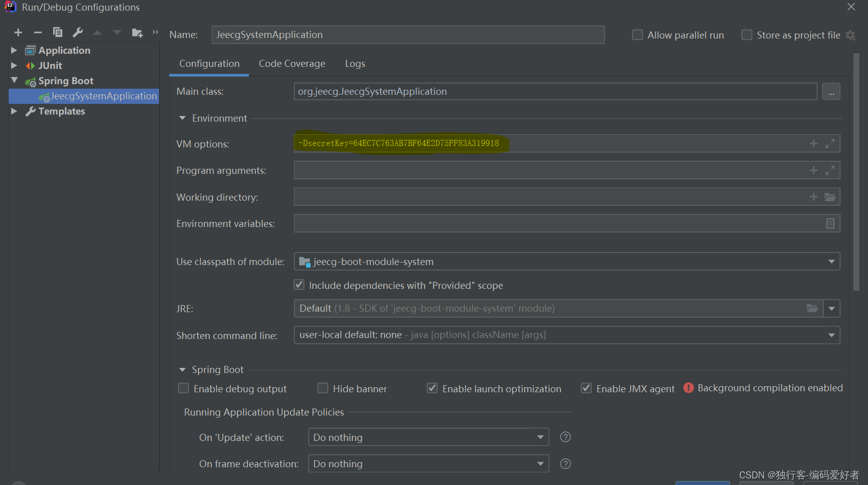This screenshot has width=868, height=485.
Task: Browse JRE folder icon
Action: [812, 308]
